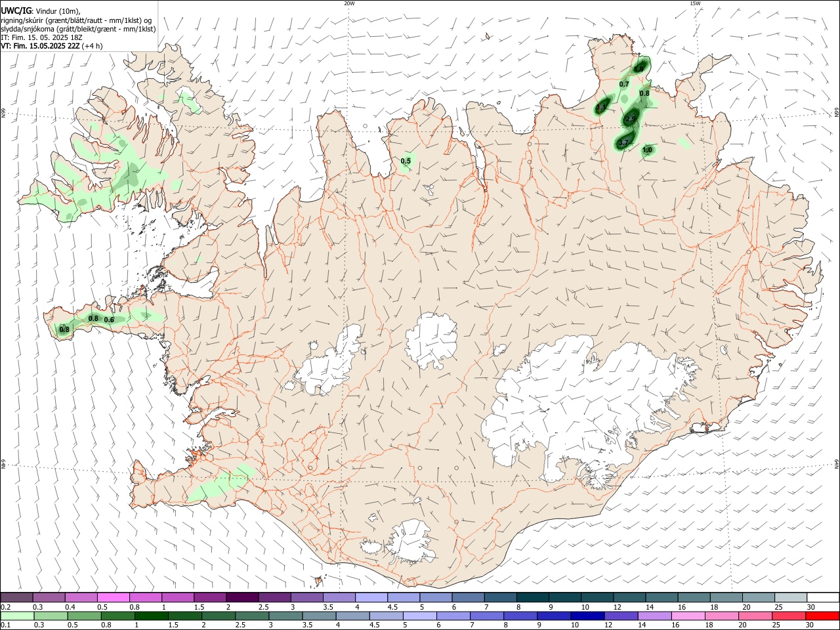
Task: Pick the dark mauve 0.2 snow legend swatch
Action: [17, 598]
